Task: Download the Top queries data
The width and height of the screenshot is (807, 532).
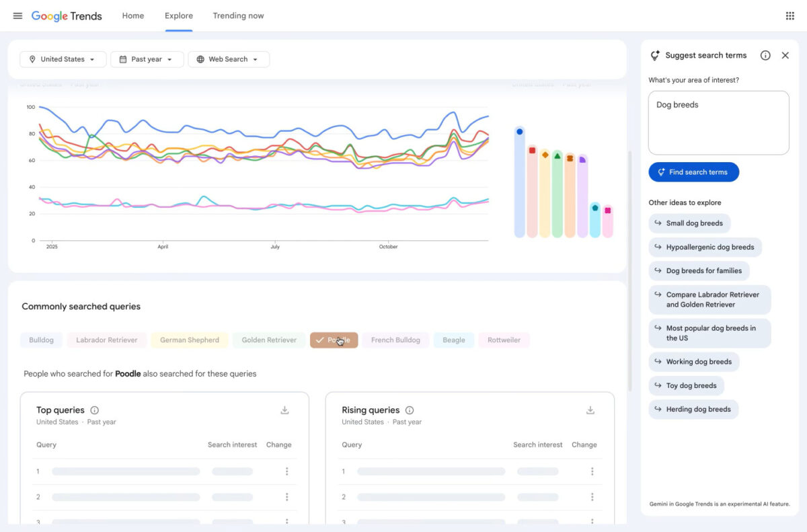Action: [x=284, y=410]
